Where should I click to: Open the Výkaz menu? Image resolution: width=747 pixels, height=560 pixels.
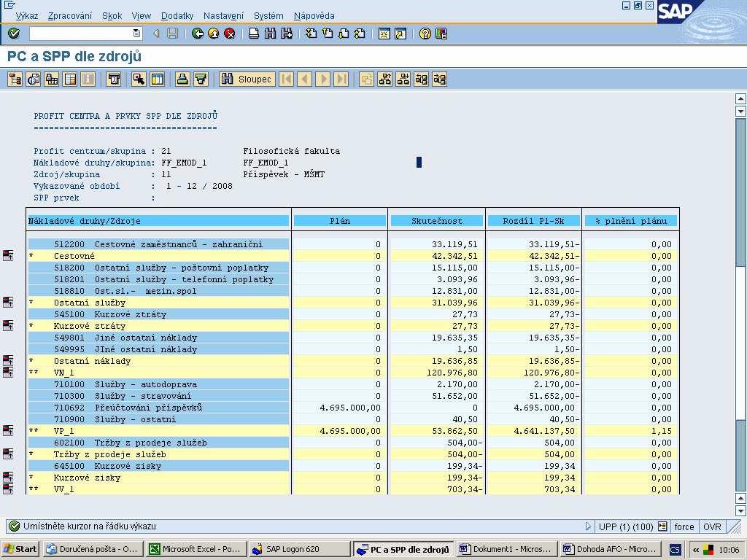click(x=27, y=16)
